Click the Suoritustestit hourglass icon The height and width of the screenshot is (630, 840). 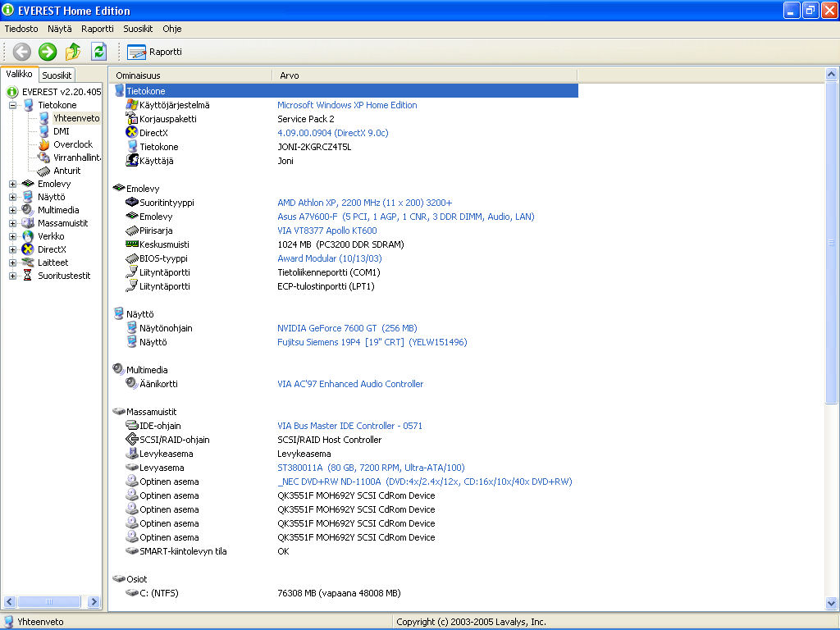click(x=27, y=276)
